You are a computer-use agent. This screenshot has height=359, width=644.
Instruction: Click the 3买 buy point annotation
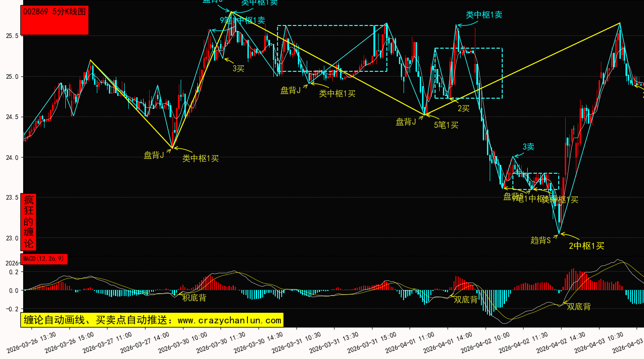[238, 69]
